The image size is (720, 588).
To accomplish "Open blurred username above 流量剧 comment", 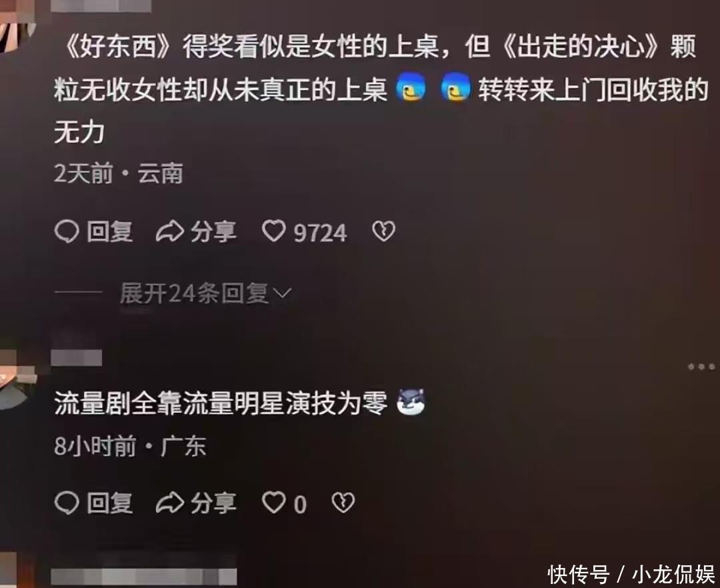I will click(76, 357).
